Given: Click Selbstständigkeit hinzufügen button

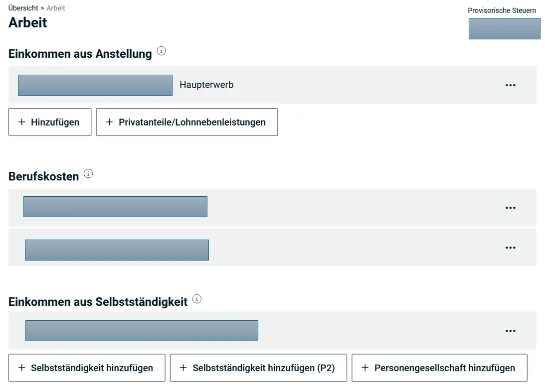Looking at the screenshot, I should click(87, 368).
